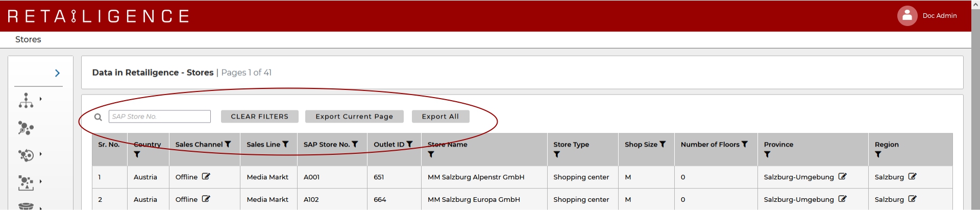Open the Outlet ID column filter
980x210 pixels.
pyautogui.click(x=409, y=145)
